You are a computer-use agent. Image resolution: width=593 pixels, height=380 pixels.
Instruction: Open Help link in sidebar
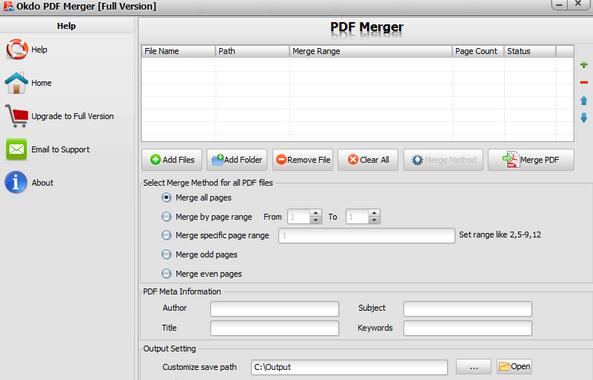39,50
